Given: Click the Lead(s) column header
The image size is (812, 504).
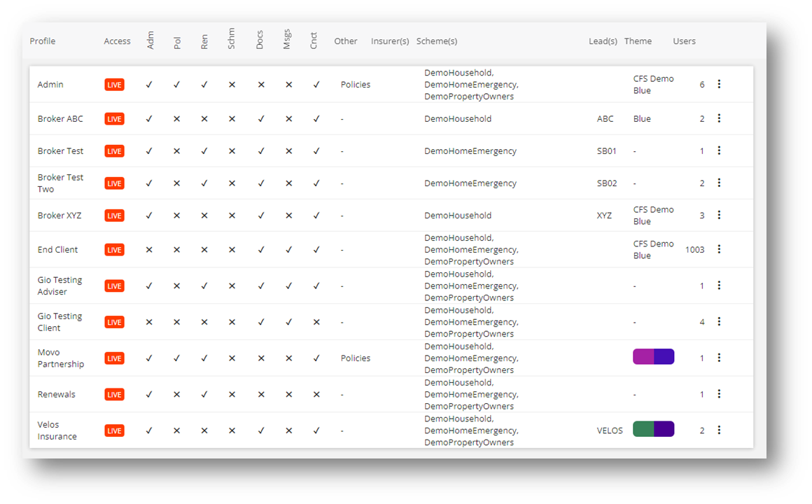Looking at the screenshot, I should pos(603,41).
